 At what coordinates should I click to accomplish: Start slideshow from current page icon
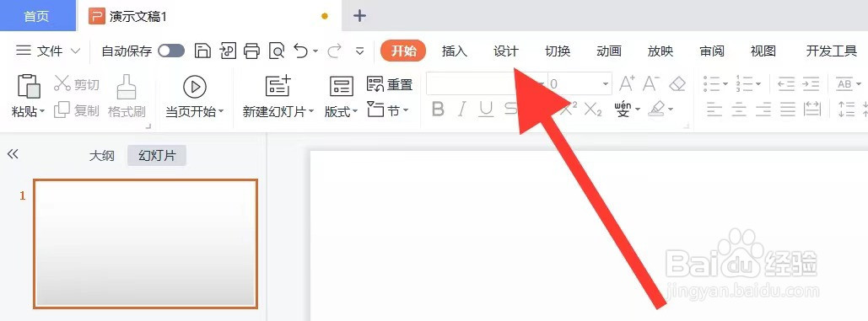click(x=195, y=86)
